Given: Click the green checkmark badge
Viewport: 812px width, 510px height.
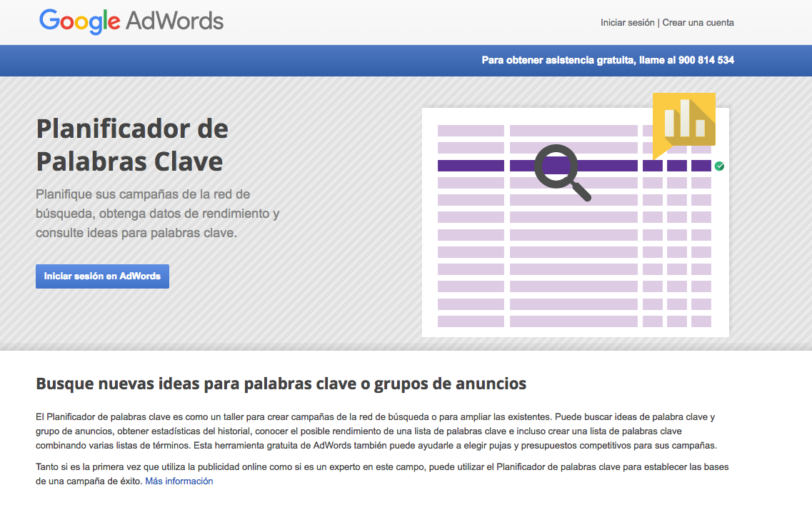Looking at the screenshot, I should coord(719,166).
